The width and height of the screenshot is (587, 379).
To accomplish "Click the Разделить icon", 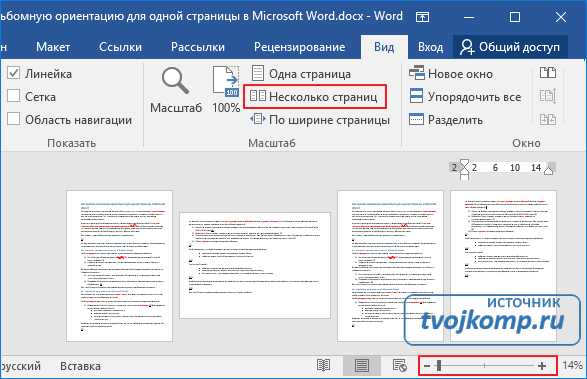I will pos(416,119).
